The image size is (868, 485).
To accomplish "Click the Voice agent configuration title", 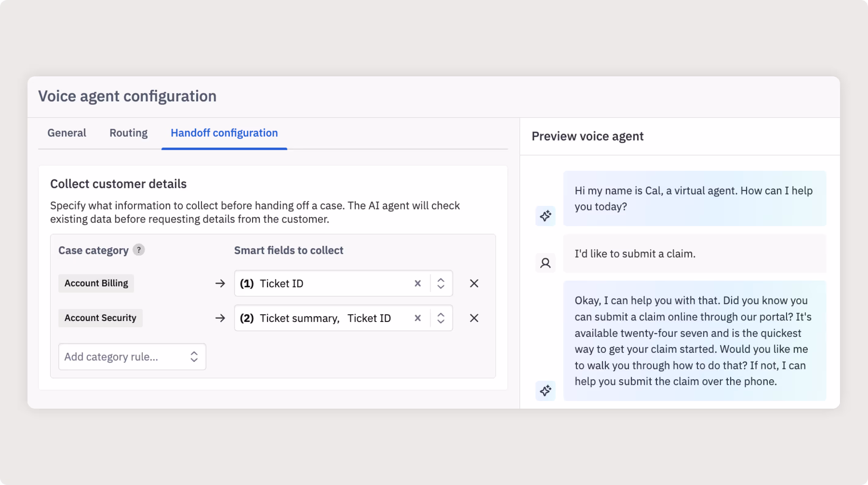I will click(x=127, y=96).
